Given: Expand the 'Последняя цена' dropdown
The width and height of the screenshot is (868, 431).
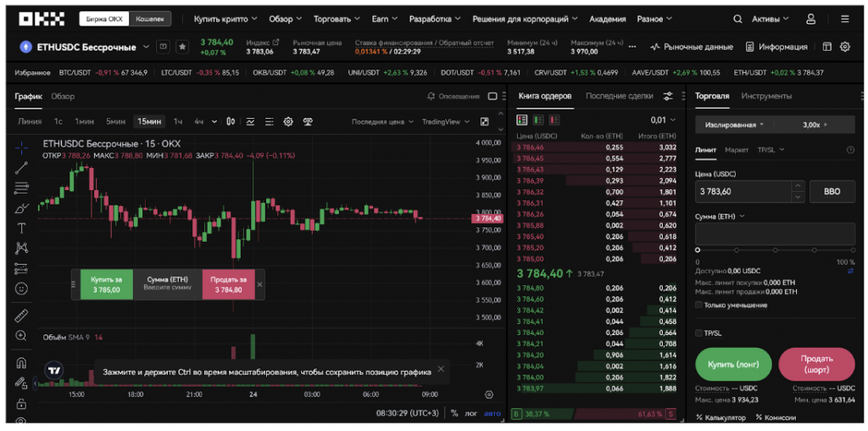Looking at the screenshot, I should (x=383, y=121).
